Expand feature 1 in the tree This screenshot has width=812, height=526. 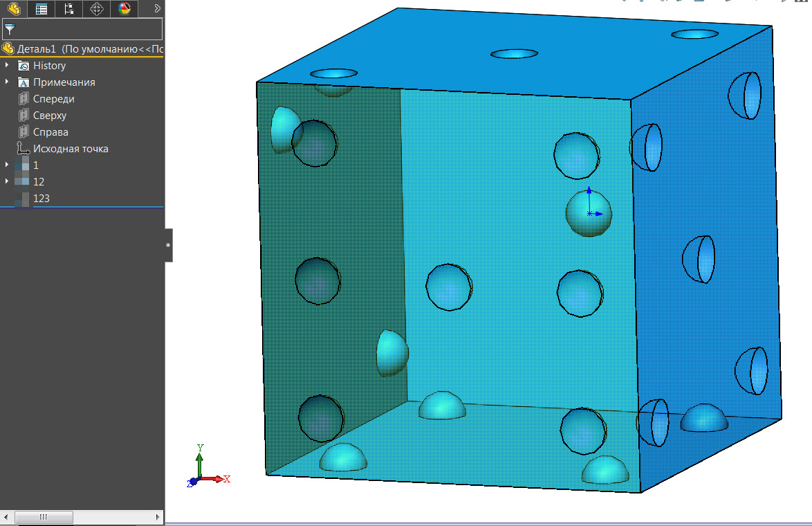[7, 165]
